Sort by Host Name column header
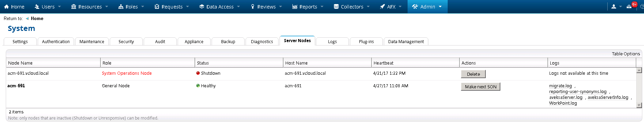This screenshot has height=127, width=644. pos(327,63)
